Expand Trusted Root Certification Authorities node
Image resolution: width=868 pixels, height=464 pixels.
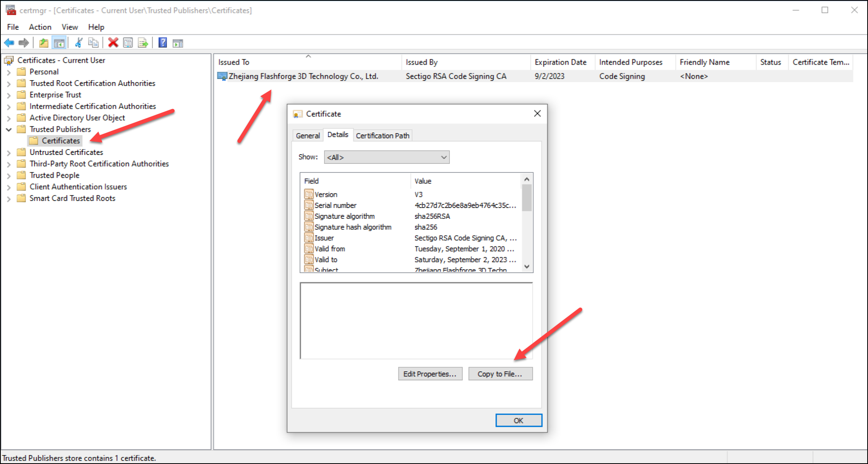point(9,84)
